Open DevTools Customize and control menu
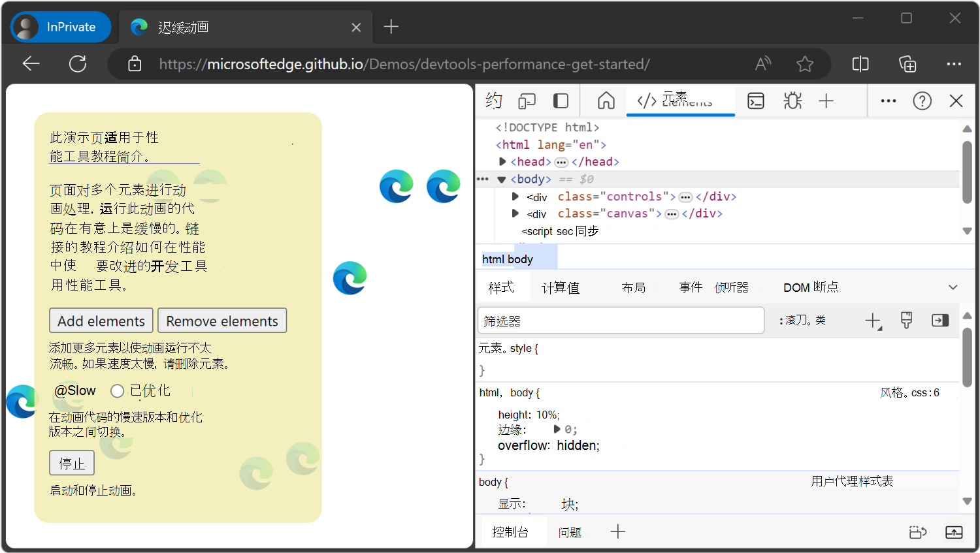The height and width of the screenshot is (553, 980). [889, 101]
